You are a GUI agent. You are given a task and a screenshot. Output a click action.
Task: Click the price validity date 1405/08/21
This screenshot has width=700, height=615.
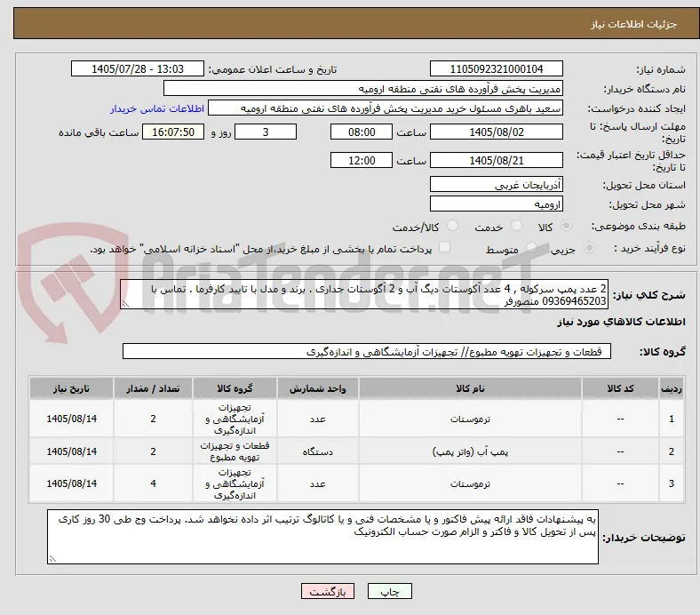pos(496,160)
